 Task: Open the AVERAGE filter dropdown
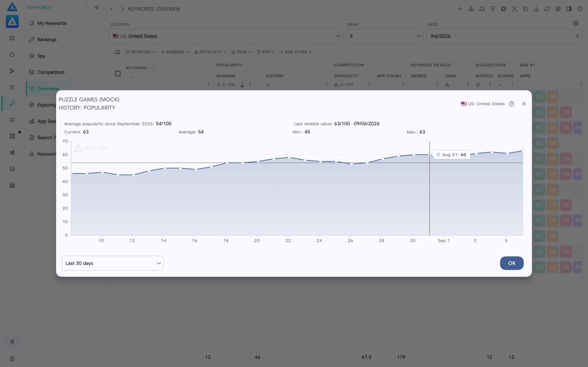click(175, 52)
